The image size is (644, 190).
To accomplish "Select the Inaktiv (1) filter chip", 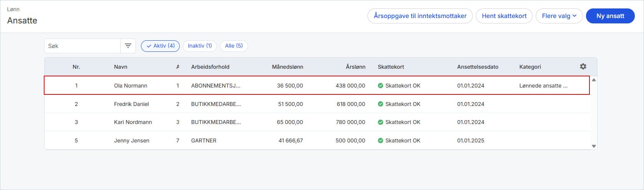I will coord(200,46).
